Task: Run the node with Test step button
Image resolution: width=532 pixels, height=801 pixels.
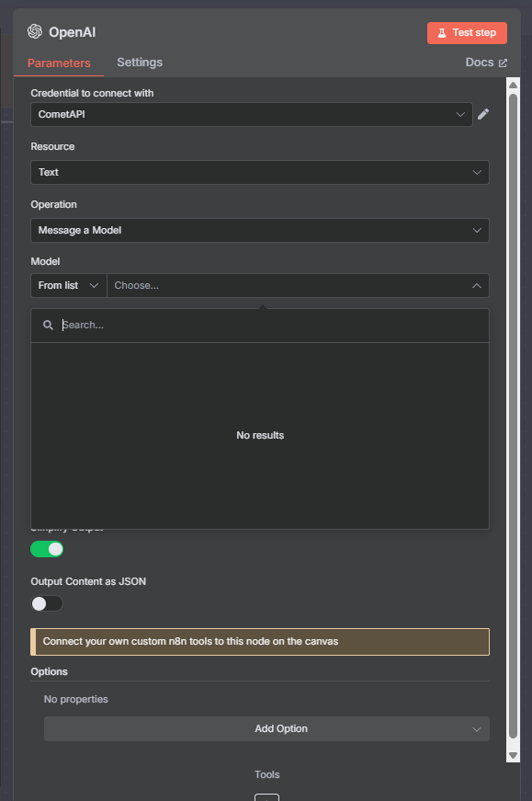Action: pos(467,33)
